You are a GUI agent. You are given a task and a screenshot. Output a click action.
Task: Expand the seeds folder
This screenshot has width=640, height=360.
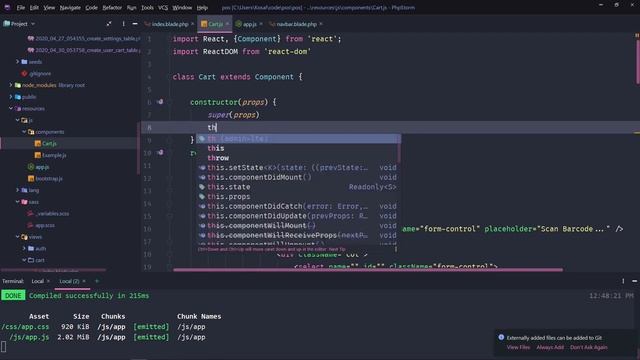[x=18, y=62]
